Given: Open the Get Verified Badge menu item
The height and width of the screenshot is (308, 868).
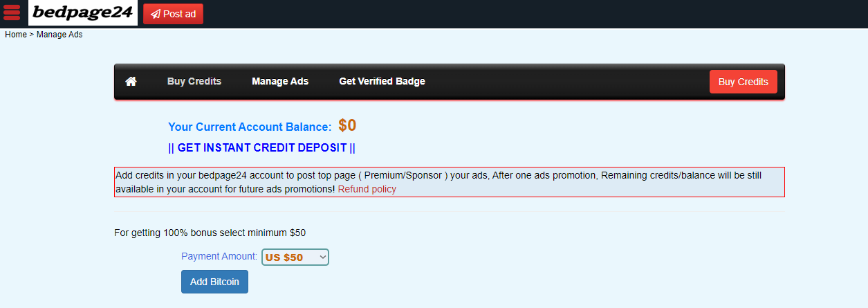Looking at the screenshot, I should point(382,82).
